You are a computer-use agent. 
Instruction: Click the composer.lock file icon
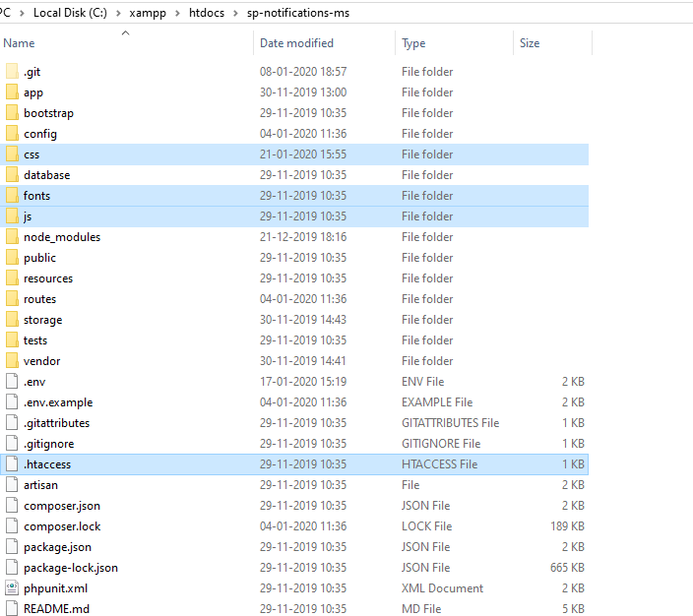12,525
